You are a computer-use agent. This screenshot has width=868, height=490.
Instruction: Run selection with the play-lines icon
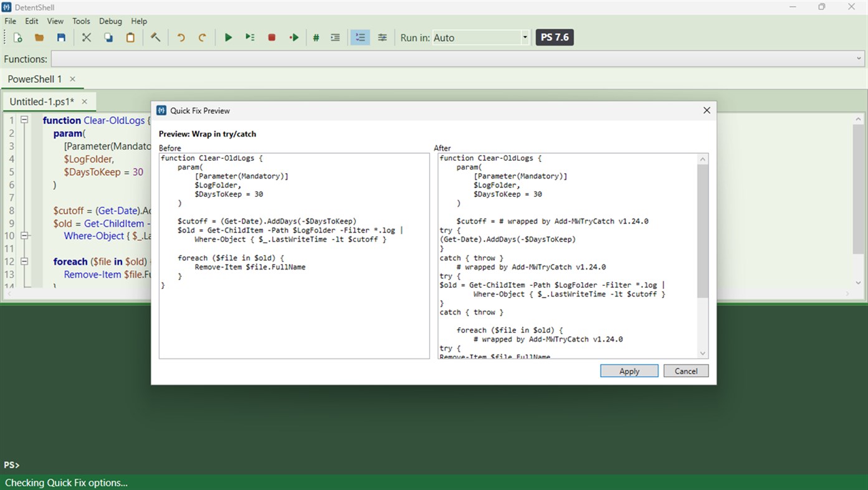(250, 37)
